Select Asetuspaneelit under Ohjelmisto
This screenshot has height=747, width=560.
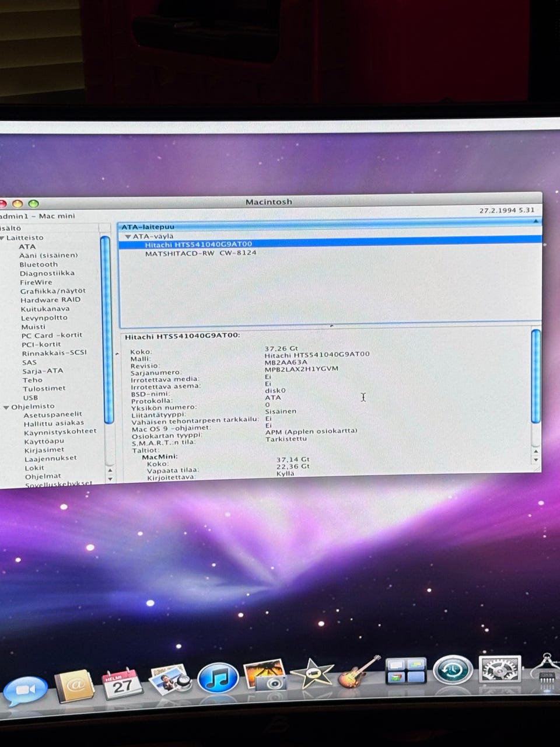click(x=53, y=415)
